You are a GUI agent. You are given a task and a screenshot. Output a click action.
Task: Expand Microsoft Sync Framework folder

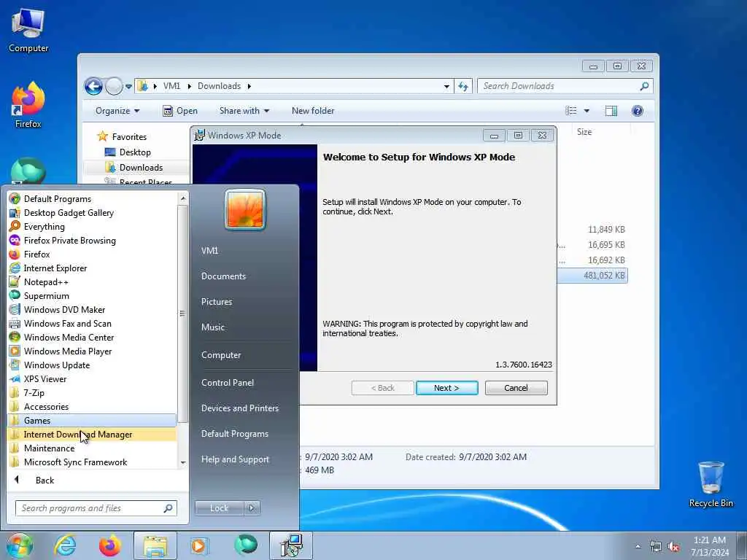point(92,462)
